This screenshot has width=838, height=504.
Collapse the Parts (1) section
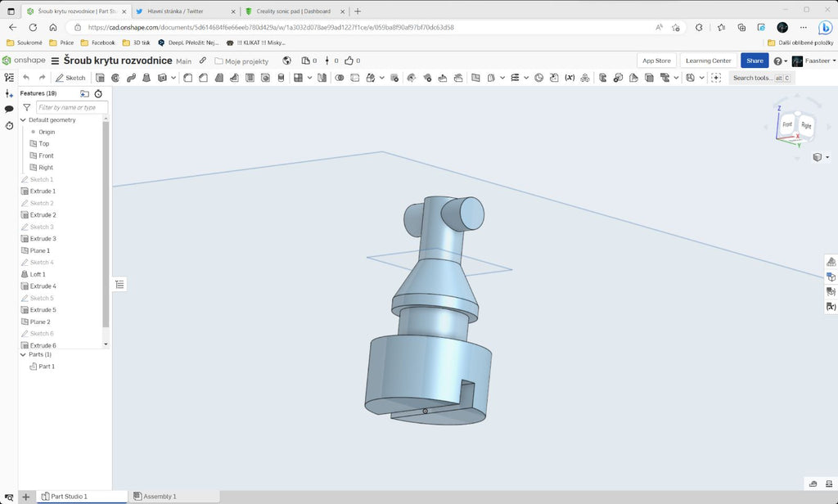coord(23,354)
